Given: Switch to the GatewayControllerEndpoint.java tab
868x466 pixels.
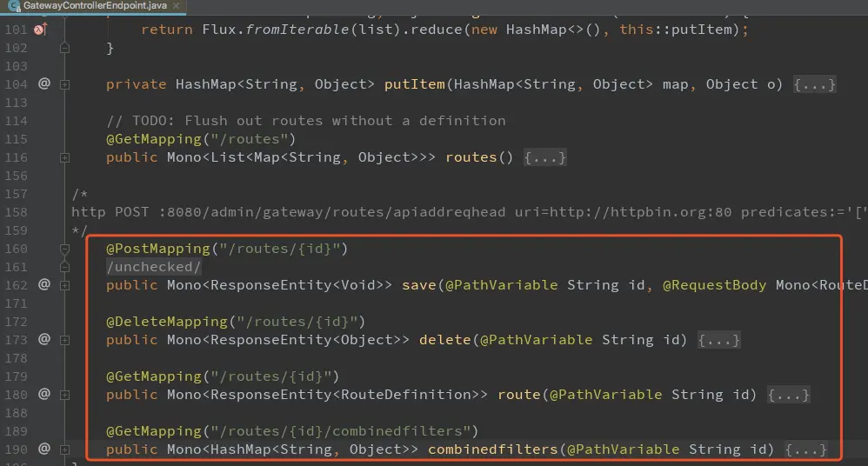Looking at the screenshot, I should coord(93,5).
